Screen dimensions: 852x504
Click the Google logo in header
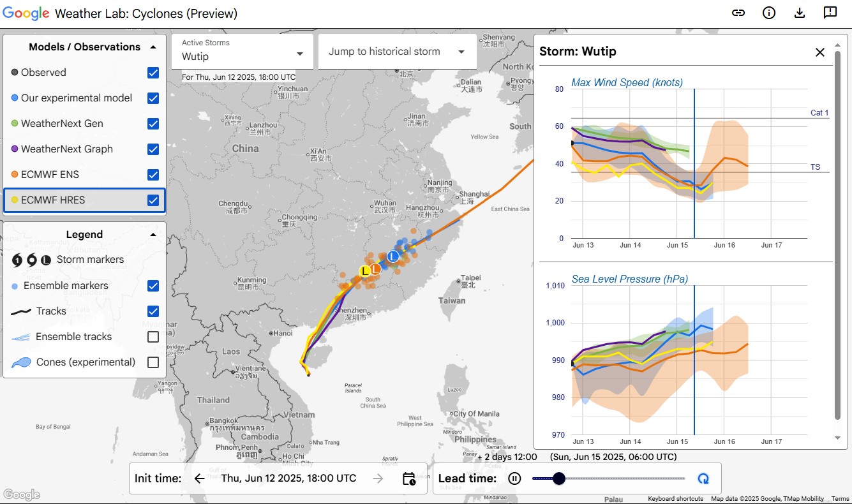26,13
